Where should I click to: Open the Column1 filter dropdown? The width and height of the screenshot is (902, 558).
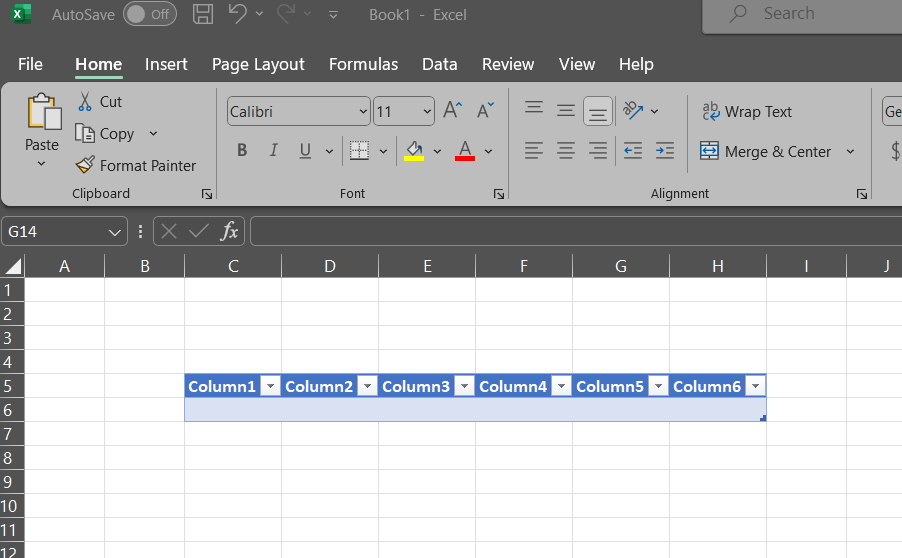270,386
